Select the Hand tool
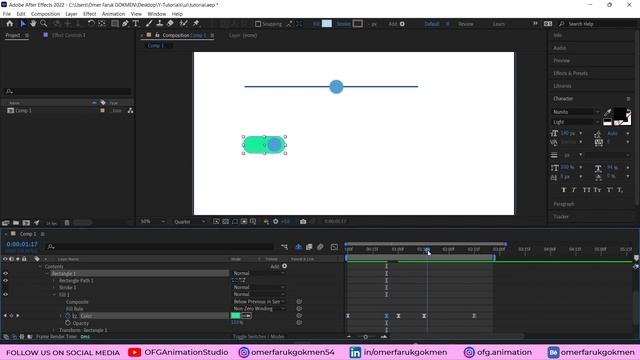 tap(33, 24)
